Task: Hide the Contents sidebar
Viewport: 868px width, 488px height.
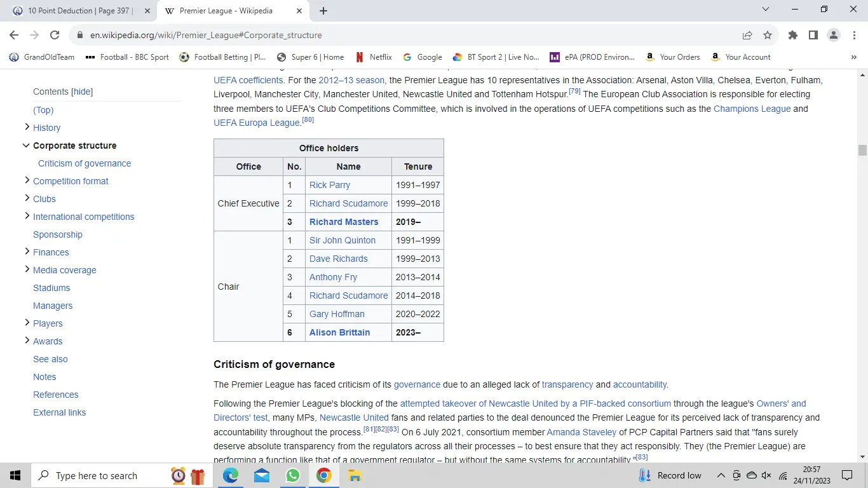Action: coord(82,92)
